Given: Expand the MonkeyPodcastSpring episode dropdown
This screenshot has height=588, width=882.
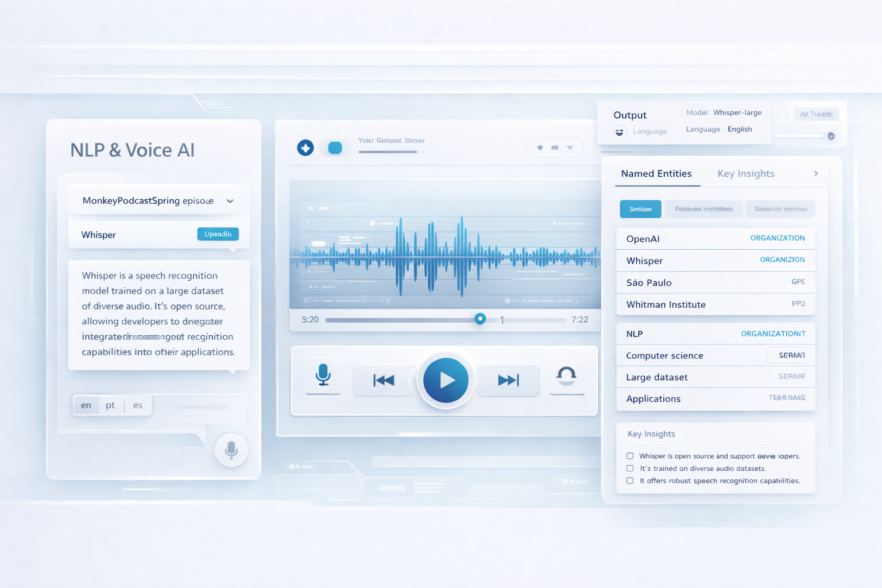Looking at the screenshot, I should pyautogui.click(x=230, y=201).
